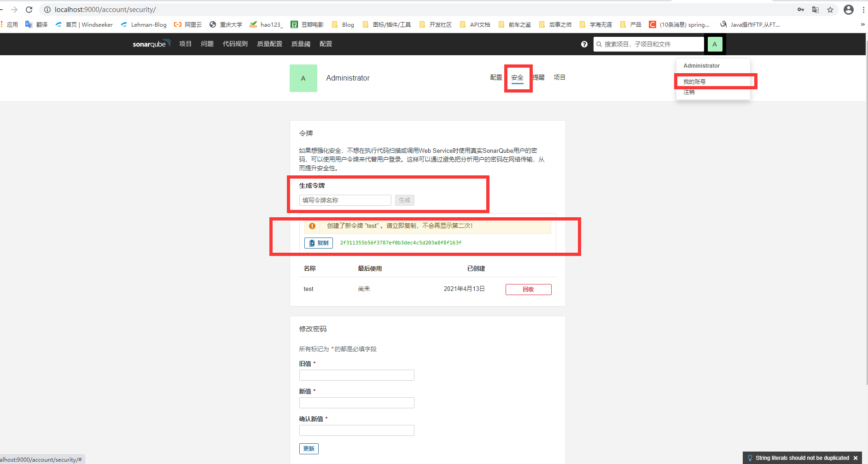The width and height of the screenshot is (868, 464).
Task: Open 质量阈 in top navigation
Action: pos(301,44)
